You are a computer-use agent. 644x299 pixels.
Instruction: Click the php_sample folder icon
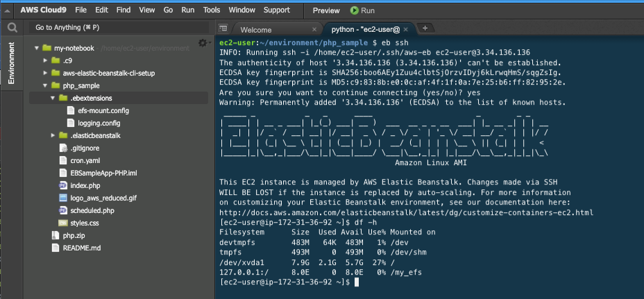pyautogui.click(x=56, y=85)
